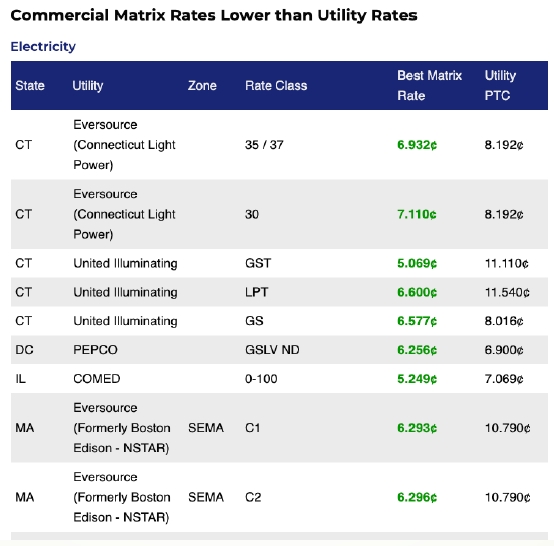Click the Commercial Matrix Rates page title
The width and height of the screenshot is (554, 546).
214,15
